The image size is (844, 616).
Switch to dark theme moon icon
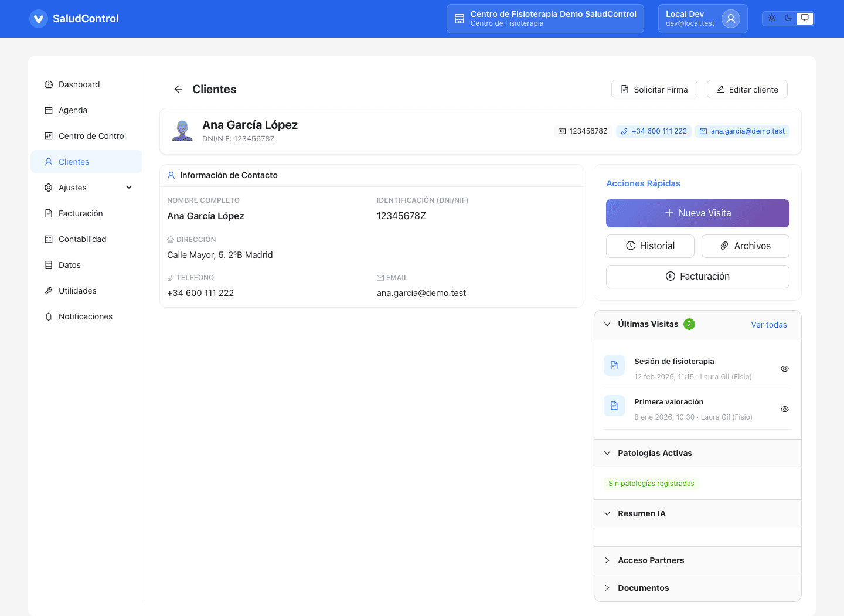point(788,18)
